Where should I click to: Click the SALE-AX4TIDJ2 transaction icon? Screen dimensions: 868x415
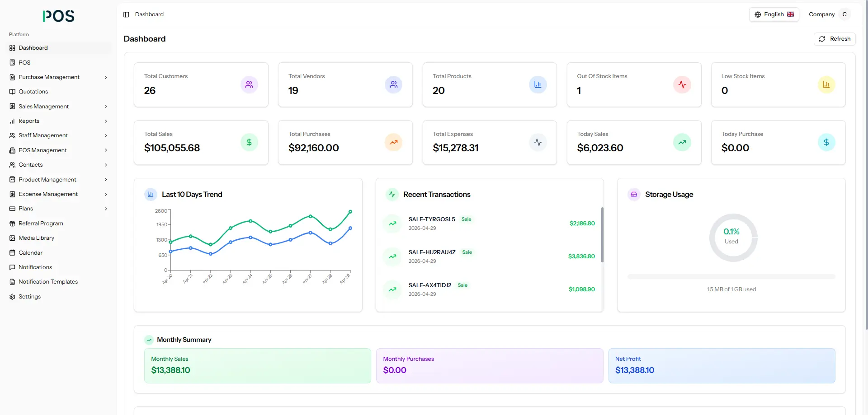tap(392, 289)
